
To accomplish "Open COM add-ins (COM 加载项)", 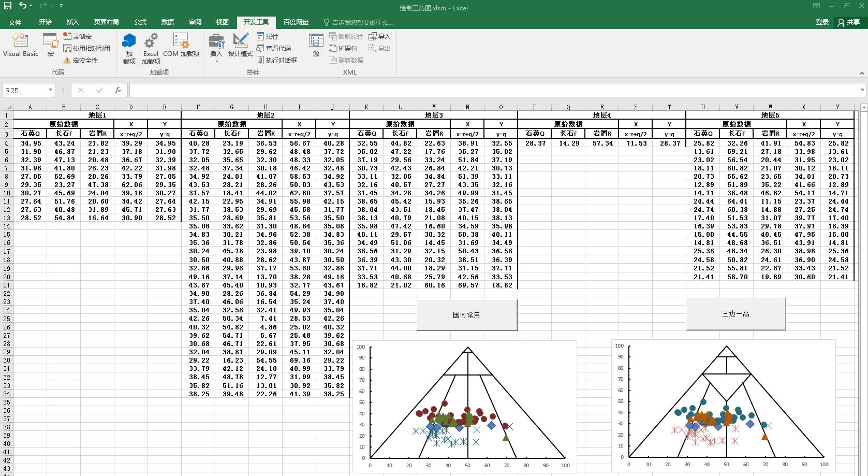I will click(181, 46).
